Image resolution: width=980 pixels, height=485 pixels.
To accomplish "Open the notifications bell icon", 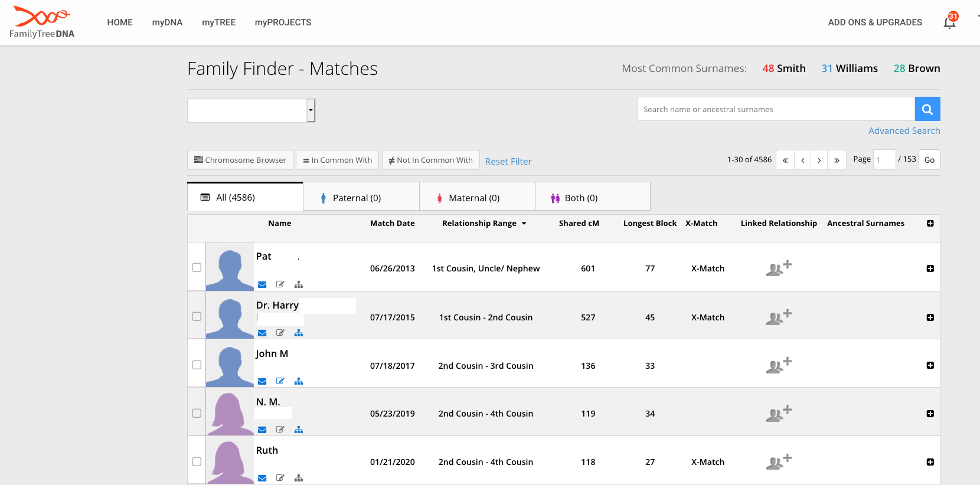I will [x=949, y=22].
